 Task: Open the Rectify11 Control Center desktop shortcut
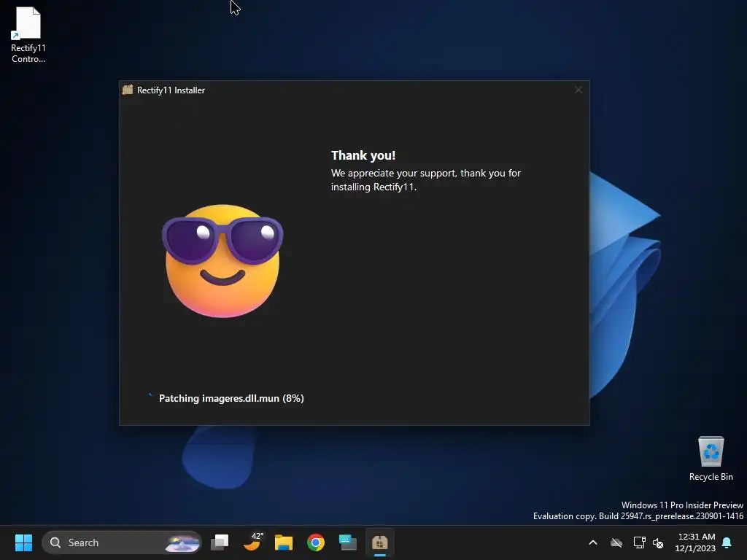point(28,35)
